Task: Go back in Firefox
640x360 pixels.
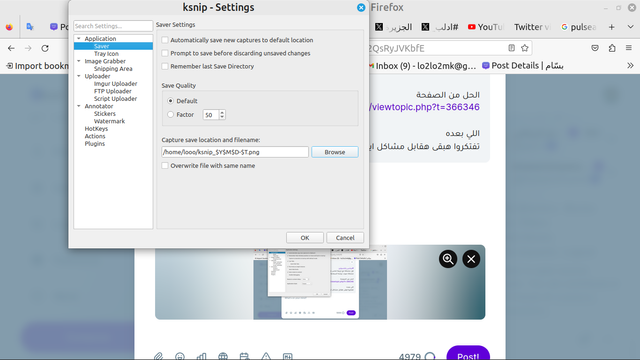Action: click(x=11, y=48)
